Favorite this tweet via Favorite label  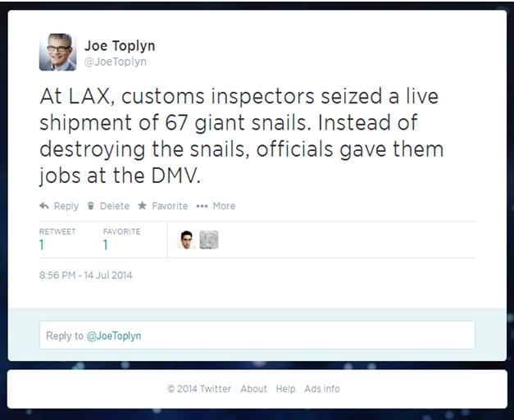click(170, 206)
